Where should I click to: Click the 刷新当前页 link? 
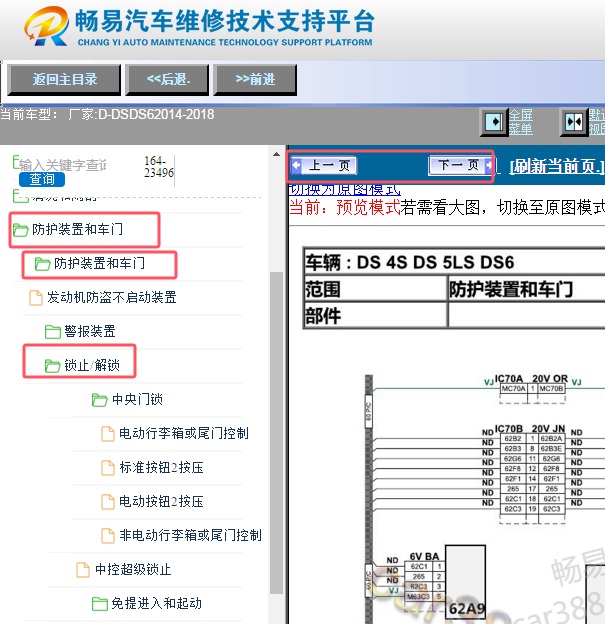click(x=557, y=166)
